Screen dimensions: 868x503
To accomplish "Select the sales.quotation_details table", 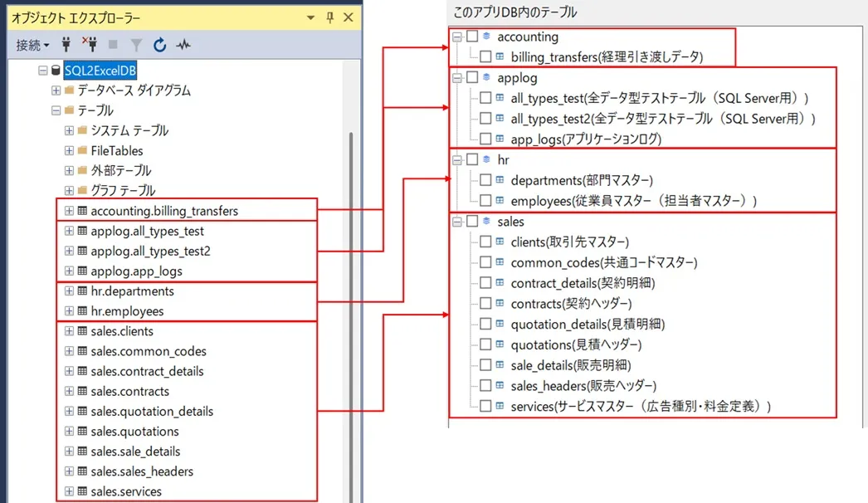I will coord(152,411).
